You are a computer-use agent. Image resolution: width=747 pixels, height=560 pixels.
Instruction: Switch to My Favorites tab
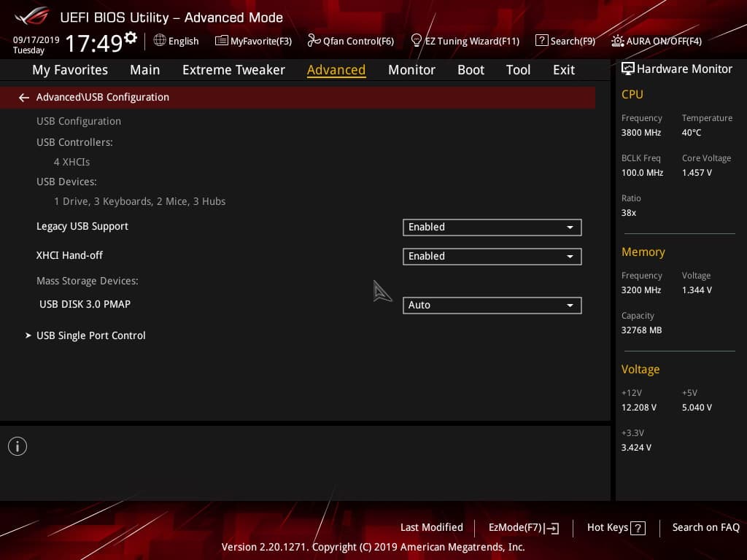(x=70, y=70)
